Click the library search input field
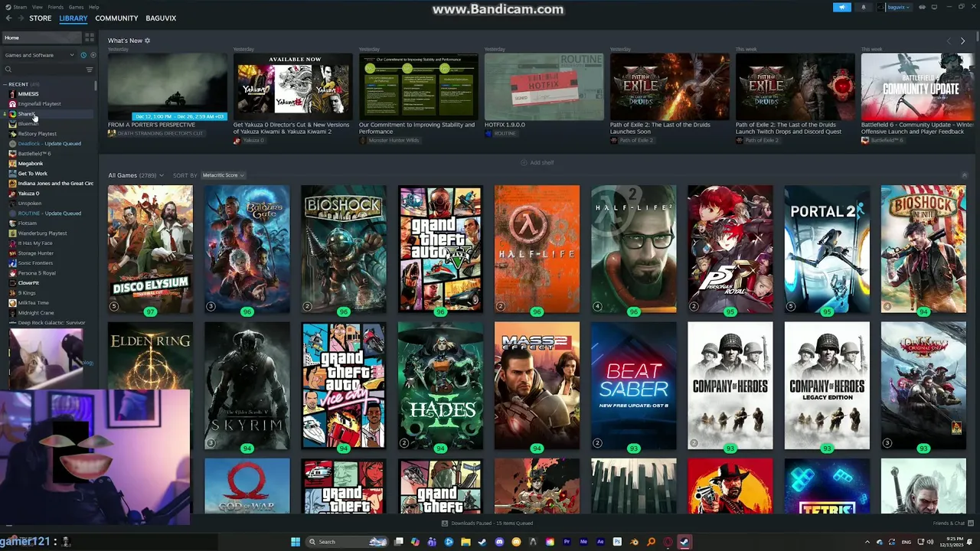 coord(46,70)
